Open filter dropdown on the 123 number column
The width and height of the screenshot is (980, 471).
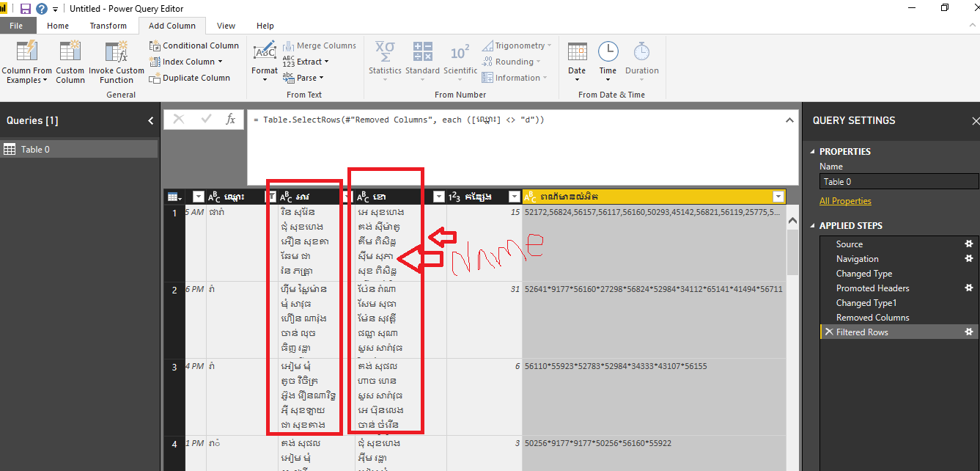click(x=514, y=197)
